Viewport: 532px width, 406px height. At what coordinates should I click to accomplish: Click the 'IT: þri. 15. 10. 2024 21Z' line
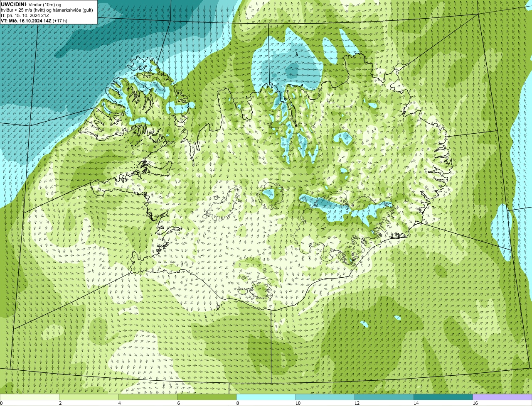tap(25, 15)
